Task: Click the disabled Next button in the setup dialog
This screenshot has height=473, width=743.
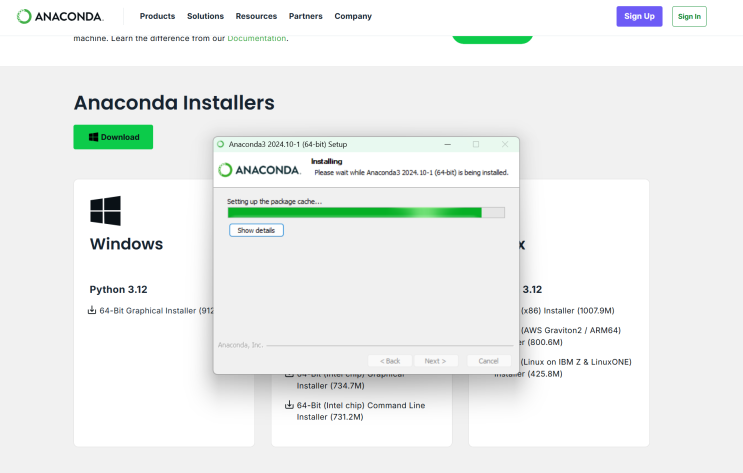Action: [435, 361]
